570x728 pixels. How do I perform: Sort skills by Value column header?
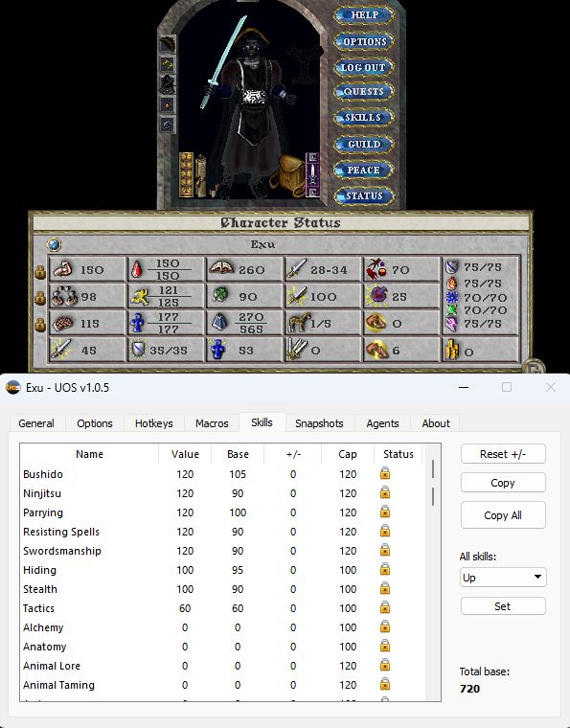tap(185, 454)
